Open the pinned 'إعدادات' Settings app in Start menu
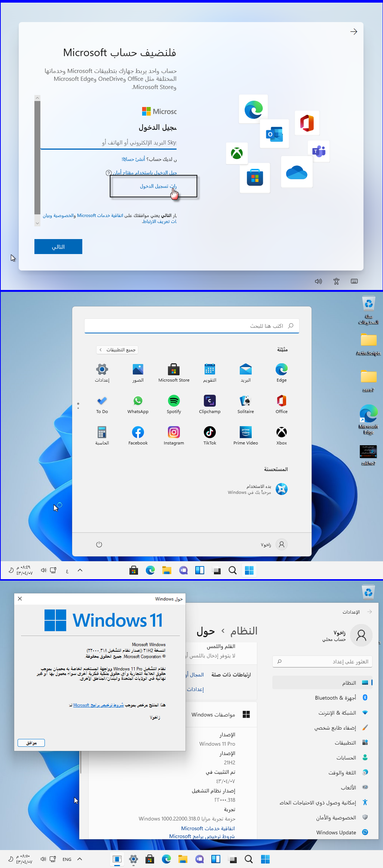Screen dimensions: 383x868 pos(102,373)
